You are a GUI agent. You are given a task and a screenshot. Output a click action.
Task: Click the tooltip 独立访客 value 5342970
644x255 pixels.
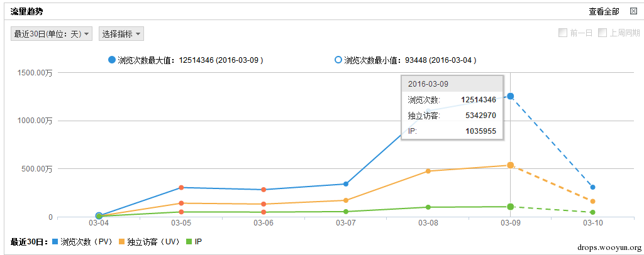(480, 116)
